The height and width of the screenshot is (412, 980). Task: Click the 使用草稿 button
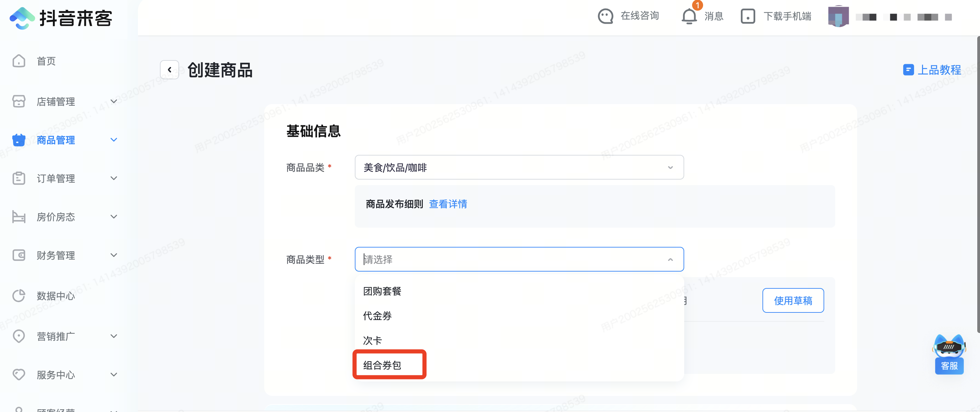coord(793,300)
